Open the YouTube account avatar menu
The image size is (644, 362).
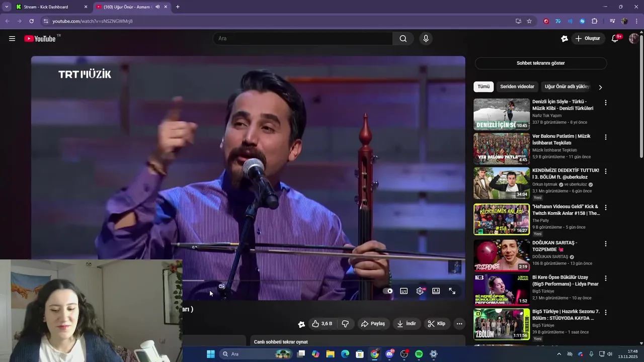coord(633,39)
